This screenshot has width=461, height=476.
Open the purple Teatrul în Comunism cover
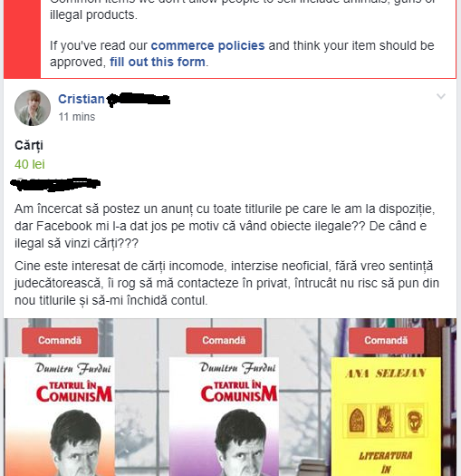coord(224,417)
